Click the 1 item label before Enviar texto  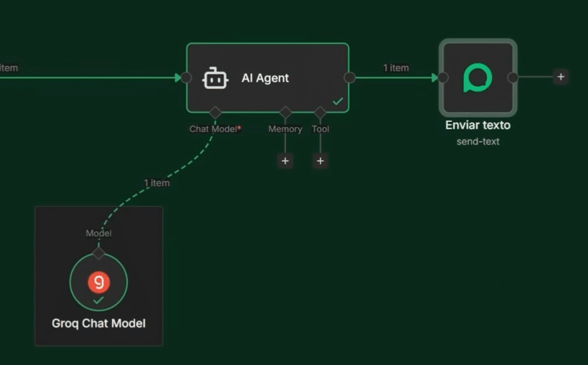396,68
